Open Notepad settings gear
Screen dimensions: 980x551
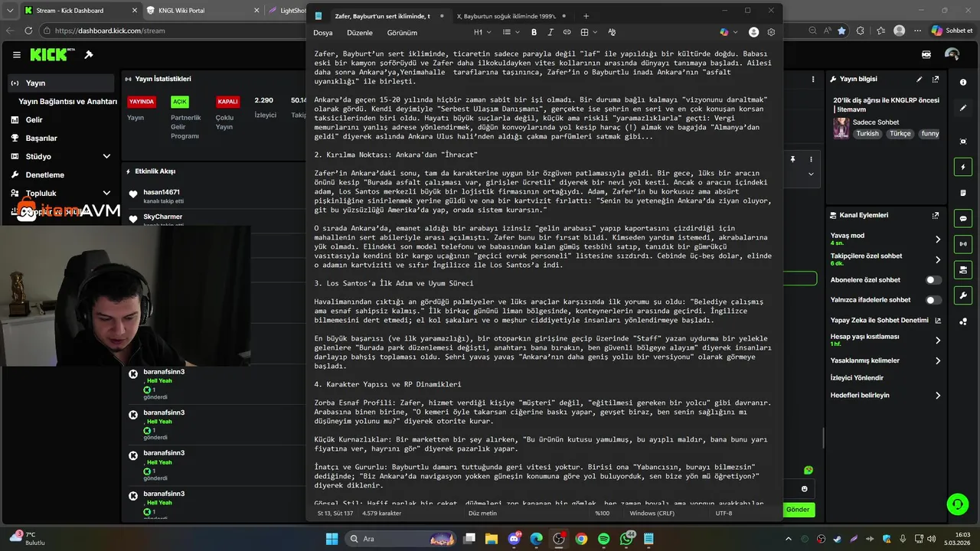click(771, 32)
